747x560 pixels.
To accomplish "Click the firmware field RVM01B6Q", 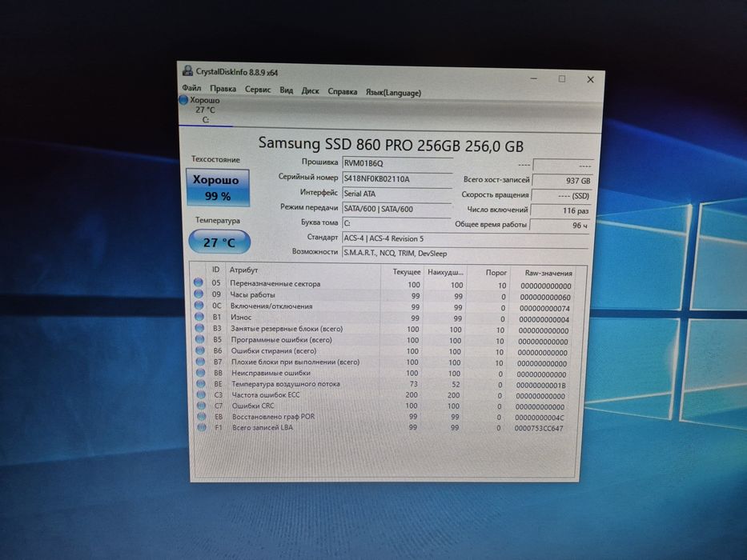I will tap(397, 163).
